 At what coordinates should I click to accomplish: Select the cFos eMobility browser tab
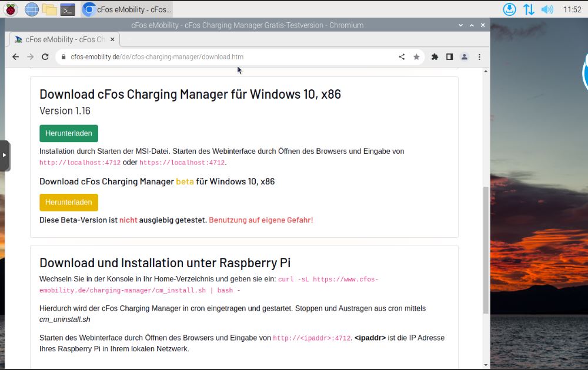pyautogui.click(x=64, y=39)
